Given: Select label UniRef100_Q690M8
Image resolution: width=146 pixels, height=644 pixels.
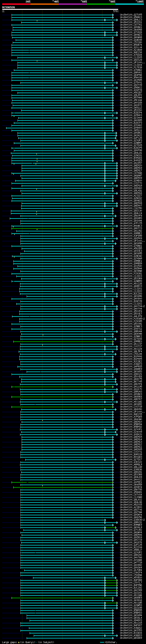Looking at the screenshot, I should pyautogui.click(x=131, y=334).
